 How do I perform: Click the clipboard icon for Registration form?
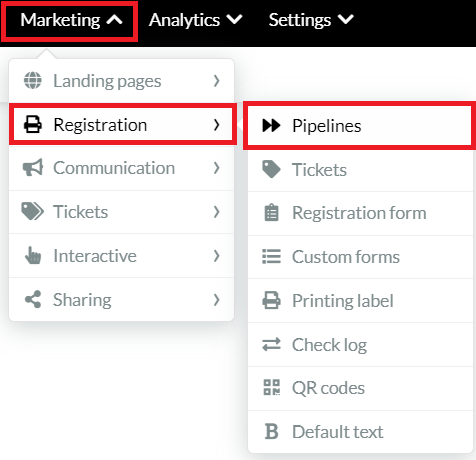pos(271,213)
